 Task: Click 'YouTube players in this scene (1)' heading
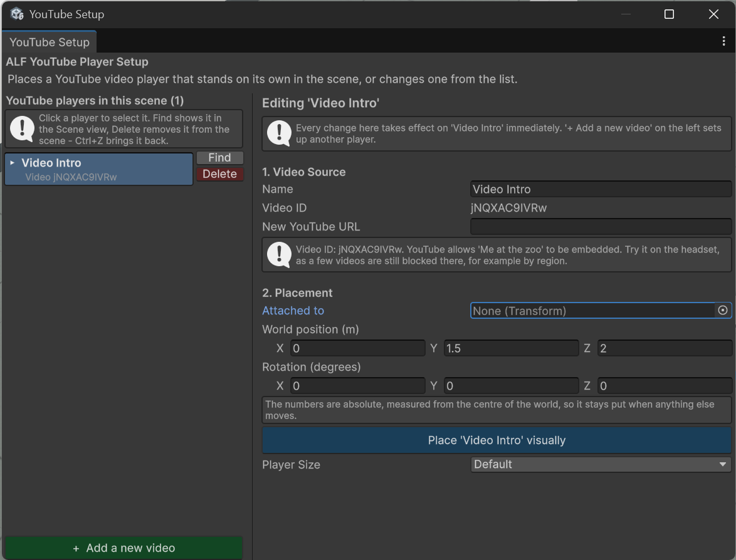pos(95,100)
